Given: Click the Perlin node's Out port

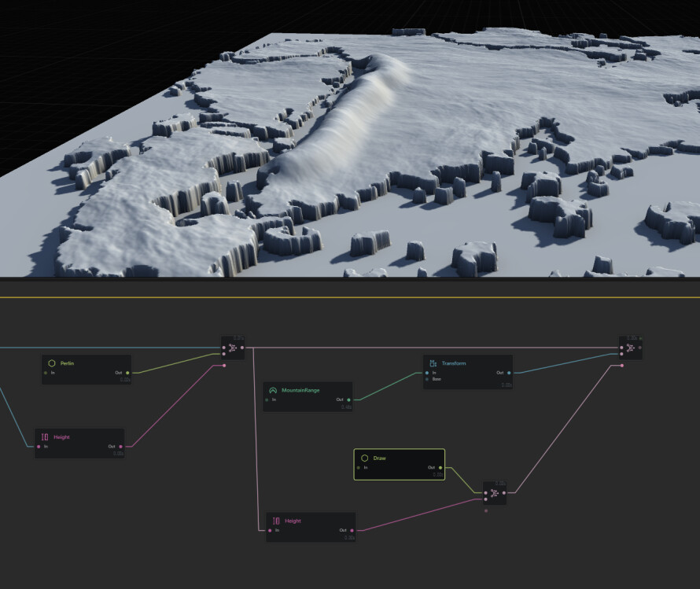Looking at the screenshot, I should pyautogui.click(x=127, y=373).
